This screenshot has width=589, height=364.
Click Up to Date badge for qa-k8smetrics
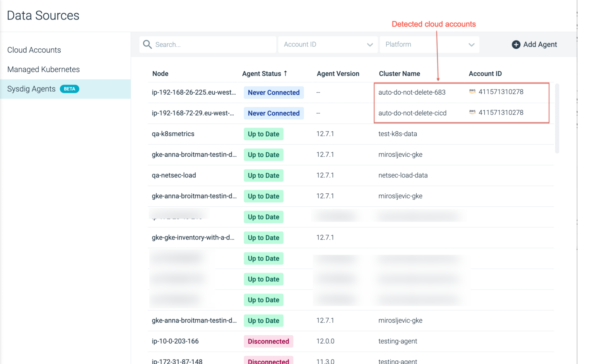263,134
